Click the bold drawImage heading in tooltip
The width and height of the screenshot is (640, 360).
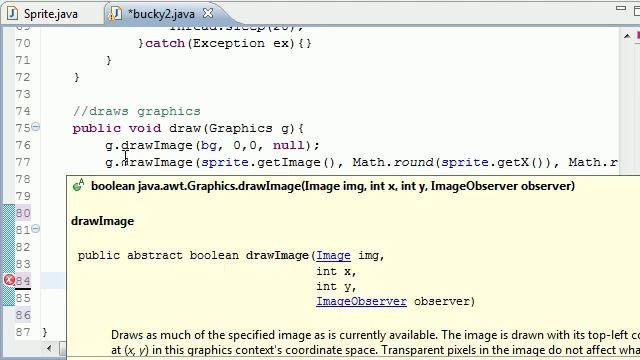(102, 221)
